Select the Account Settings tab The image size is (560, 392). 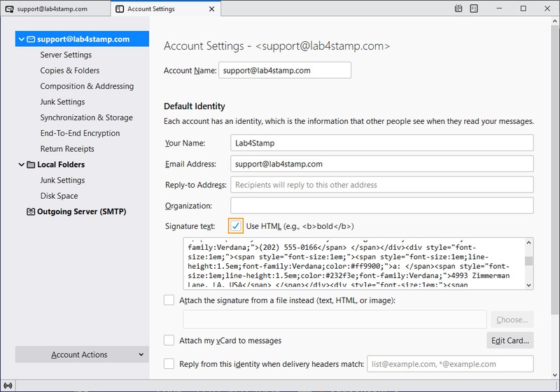click(x=166, y=9)
